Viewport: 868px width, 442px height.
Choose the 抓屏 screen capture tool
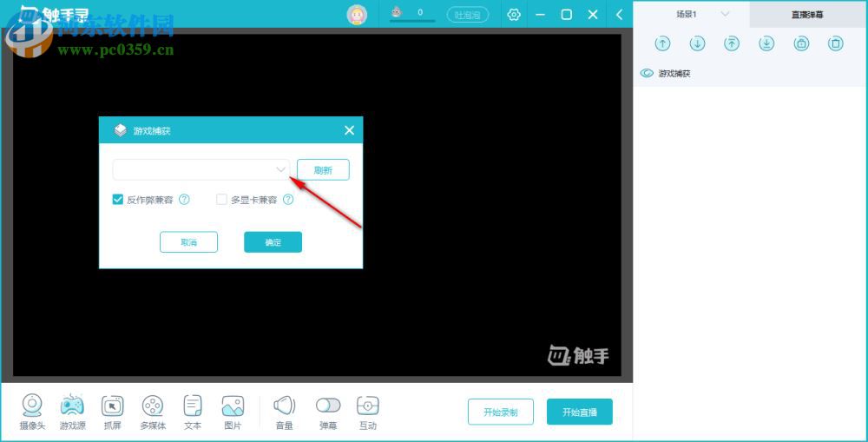(112, 412)
